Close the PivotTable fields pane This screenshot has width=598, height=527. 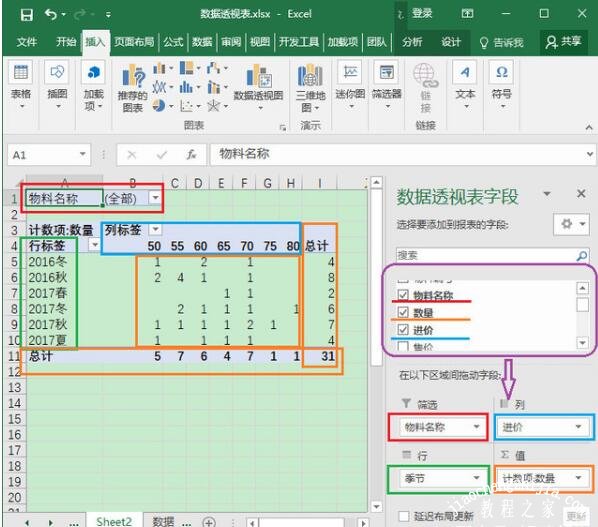pos(581,194)
